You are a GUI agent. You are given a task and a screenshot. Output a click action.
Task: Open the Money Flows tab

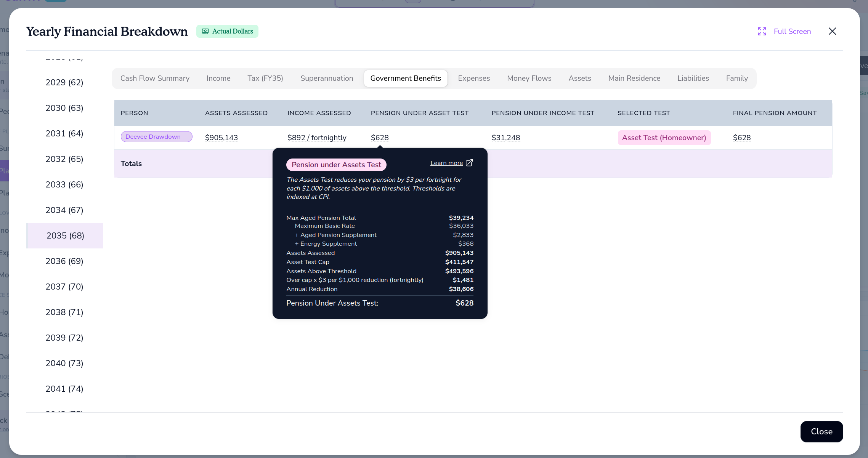529,78
